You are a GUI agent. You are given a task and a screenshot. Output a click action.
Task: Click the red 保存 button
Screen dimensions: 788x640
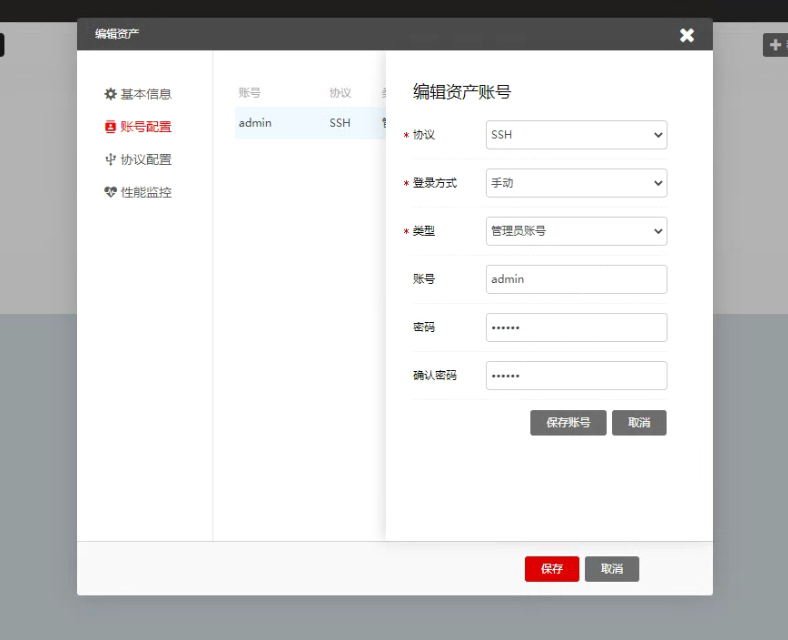click(x=552, y=569)
